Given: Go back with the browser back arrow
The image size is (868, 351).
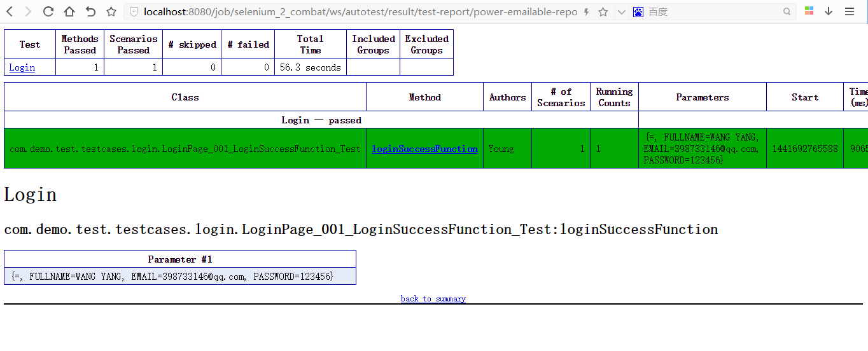Looking at the screenshot, I should coord(10,11).
